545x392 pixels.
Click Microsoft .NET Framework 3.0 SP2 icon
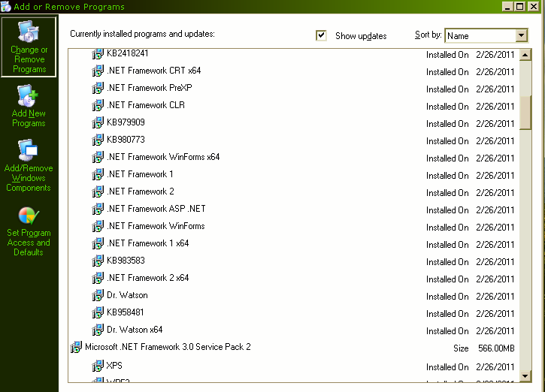(x=76, y=347)
